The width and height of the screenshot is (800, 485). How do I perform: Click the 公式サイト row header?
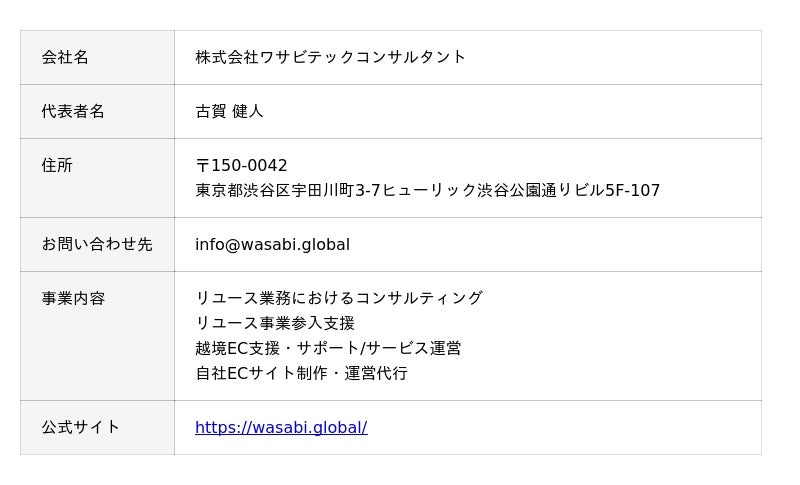click(81, 427)
